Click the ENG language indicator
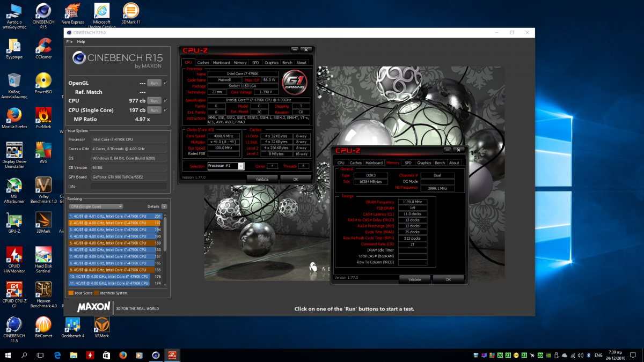Image resolution: width=644 pixels, height=362 pixels. point(598,355)
